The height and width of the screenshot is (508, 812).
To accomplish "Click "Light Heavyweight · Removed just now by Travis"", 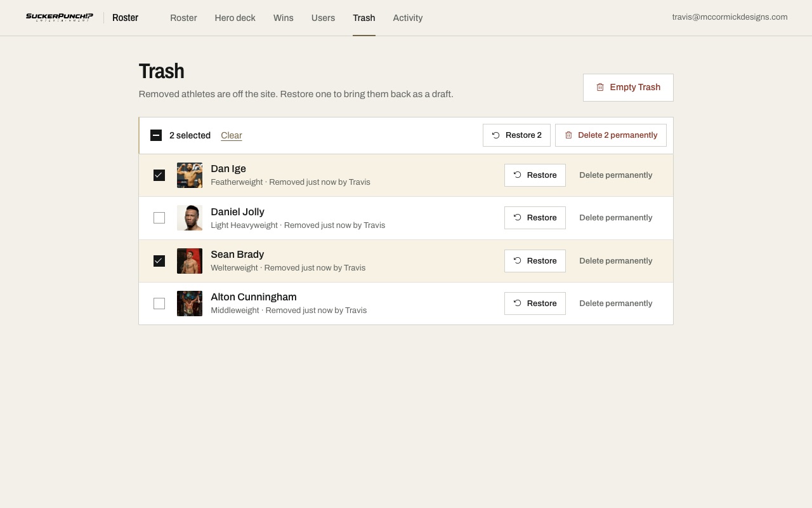I will (298, 225).
